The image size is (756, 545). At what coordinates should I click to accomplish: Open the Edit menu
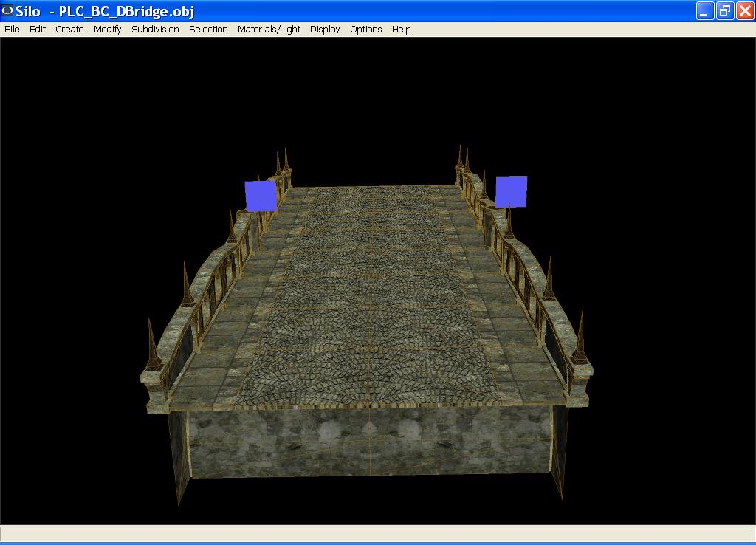point(38,30)
